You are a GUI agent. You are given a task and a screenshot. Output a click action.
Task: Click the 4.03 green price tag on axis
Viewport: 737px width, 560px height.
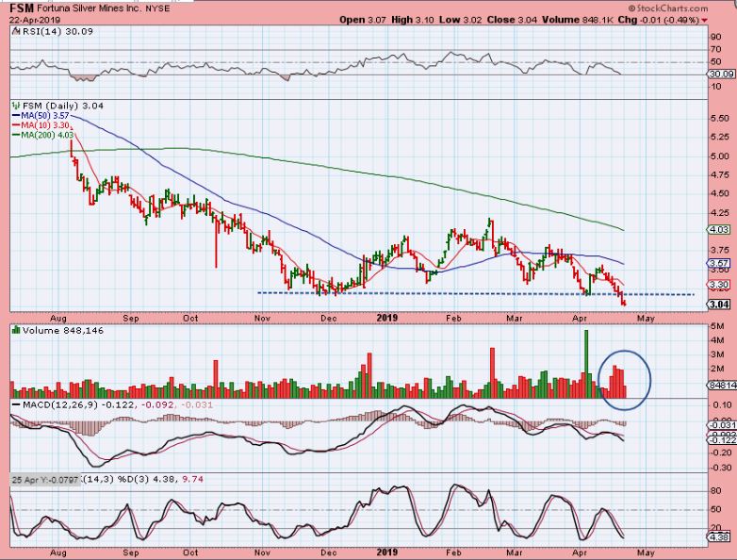721,229
